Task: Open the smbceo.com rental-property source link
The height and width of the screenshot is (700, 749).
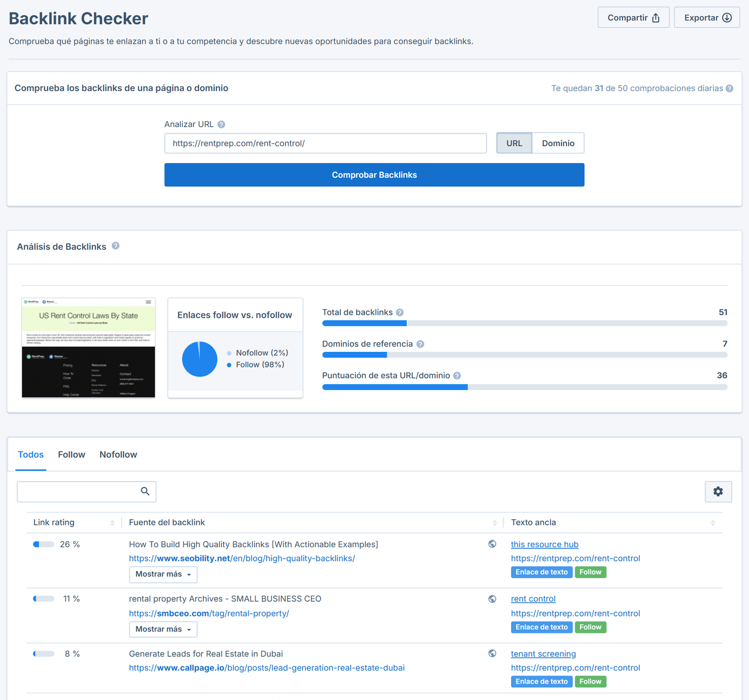Action: pos(209,614)
